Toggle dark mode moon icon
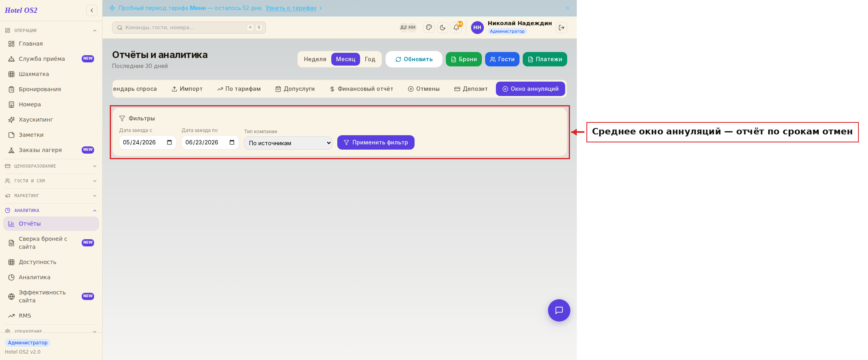This screenshot has height=360, width=868. [443, 28]
